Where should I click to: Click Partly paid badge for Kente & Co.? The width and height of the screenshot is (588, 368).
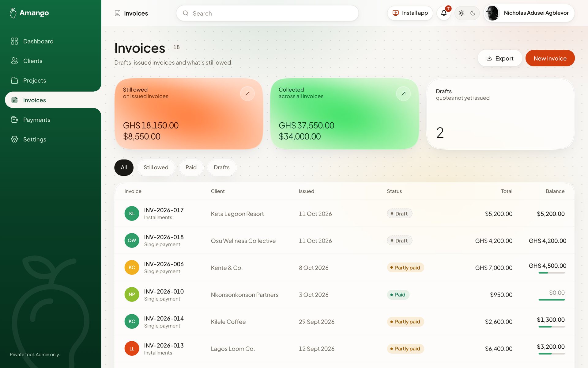click(405, 267)
